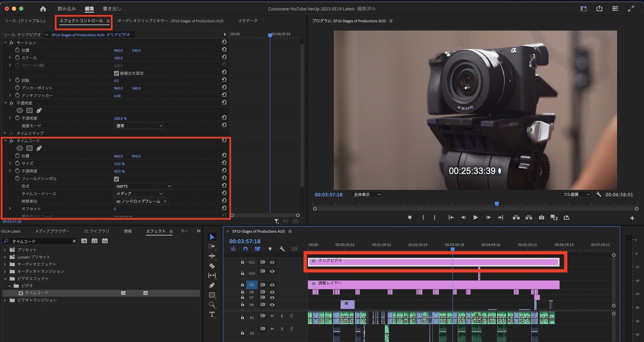Switch to the 書き出し workspace tab
The width and height of the screenshot is (644, 342).
click(x=112, y=9)
